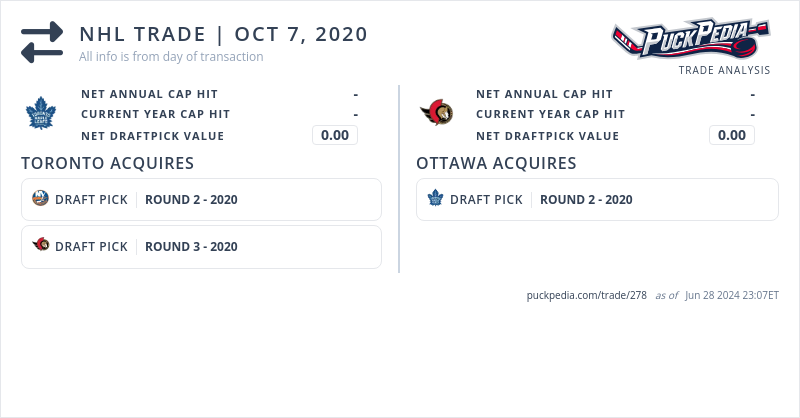The image size is (800, 418).
Task: Click the Jun 28 2024 timestamp
Action: pyautogui.click(x=732, y=296)
